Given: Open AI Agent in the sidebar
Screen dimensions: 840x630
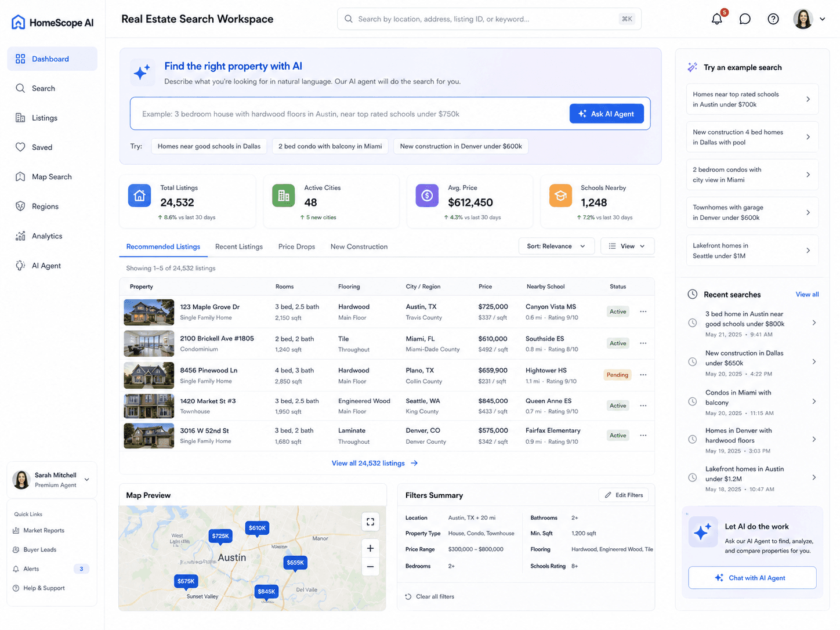Looking at the screenshot, I should 52,266.
